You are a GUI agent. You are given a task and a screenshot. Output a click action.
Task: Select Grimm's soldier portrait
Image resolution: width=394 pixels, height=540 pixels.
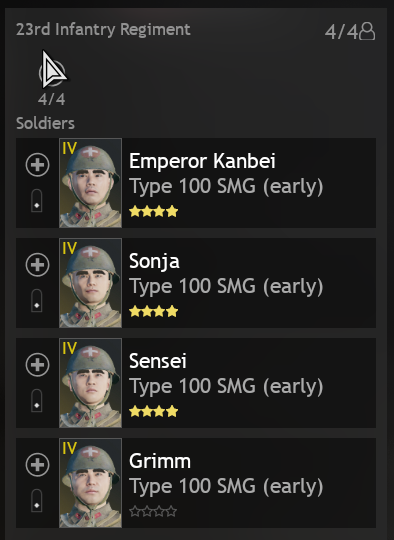90,482
